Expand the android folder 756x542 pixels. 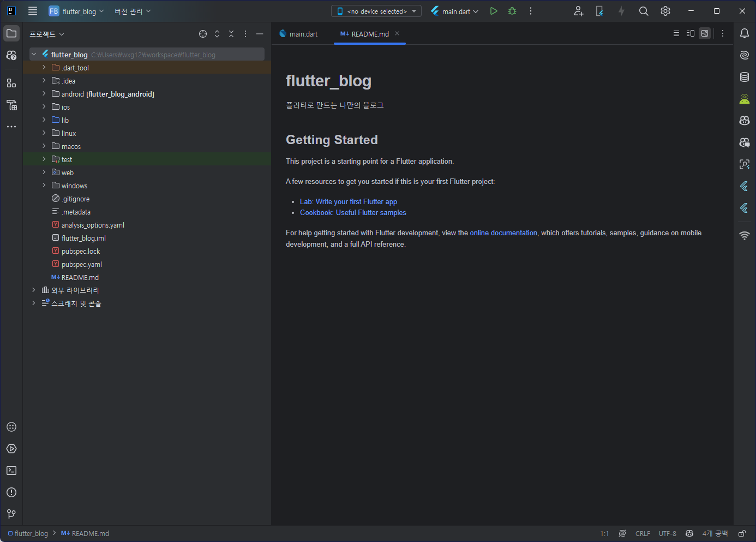pyautogui.click(x=44, y=94)
